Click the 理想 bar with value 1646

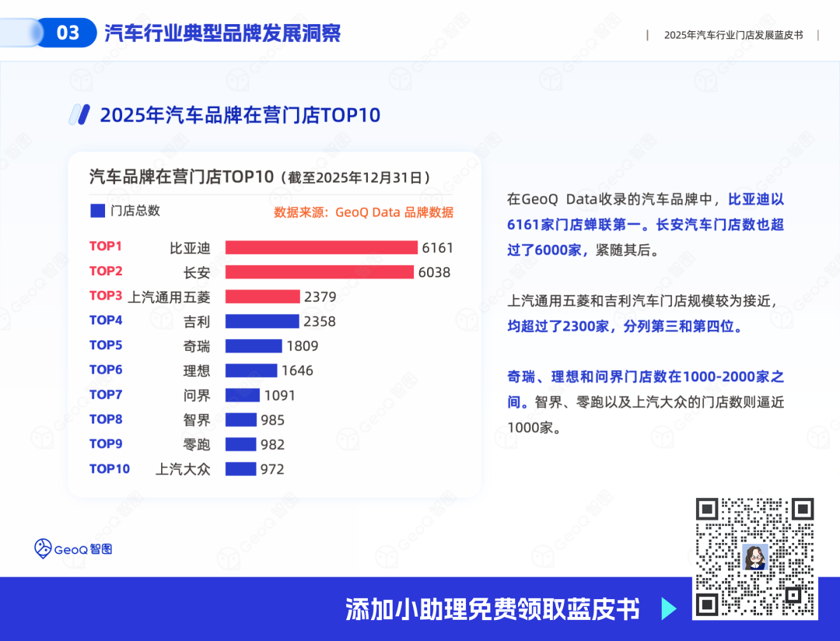pos(251,370)
